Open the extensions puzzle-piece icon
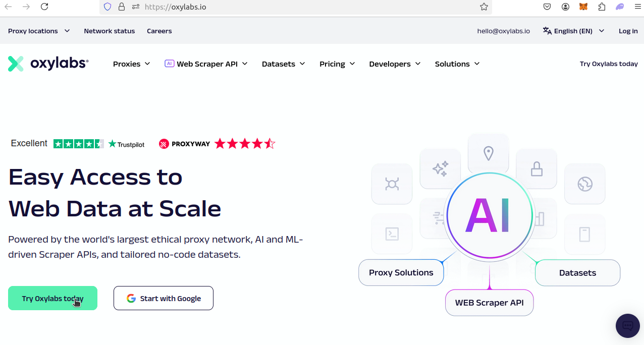The image size is (644, 345). click(x=602, y=7)
